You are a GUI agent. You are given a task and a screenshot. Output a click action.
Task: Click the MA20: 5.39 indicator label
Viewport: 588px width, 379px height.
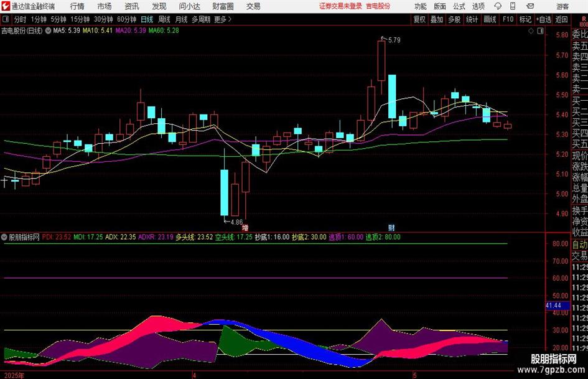pyautogui.click(x=131, y=30)
